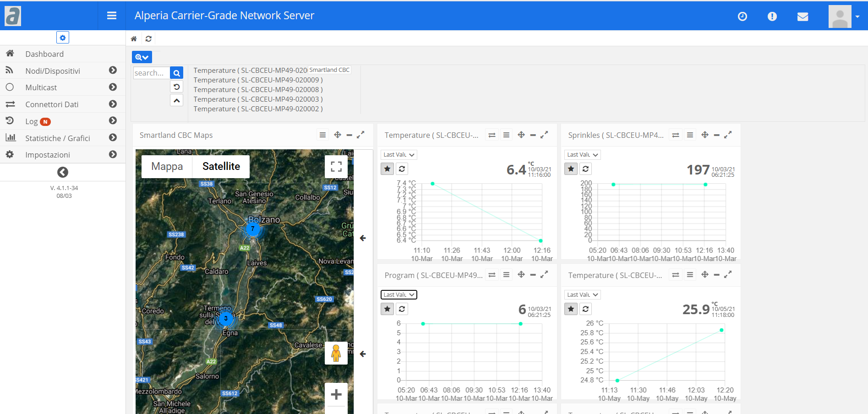Image resolution: width=868 pixels, height=414 pixels.
Task: Click move icon on Smartland CBC Maps widget
Action: tap(338, 135)
